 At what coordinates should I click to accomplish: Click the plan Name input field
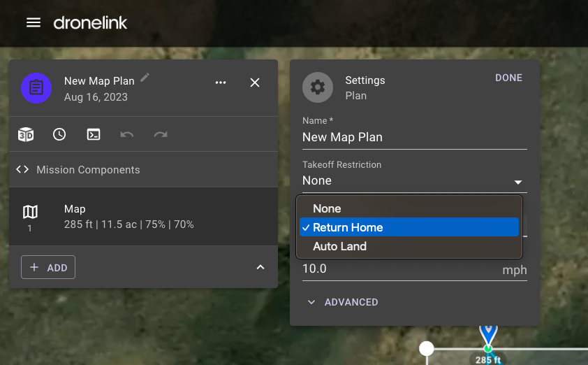tap(414, 138)
